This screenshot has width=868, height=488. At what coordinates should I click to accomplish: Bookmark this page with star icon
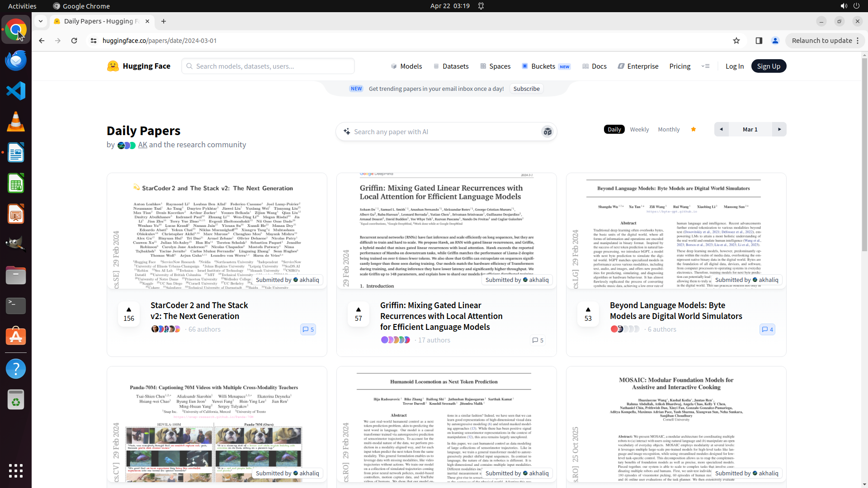click(736, 41)
